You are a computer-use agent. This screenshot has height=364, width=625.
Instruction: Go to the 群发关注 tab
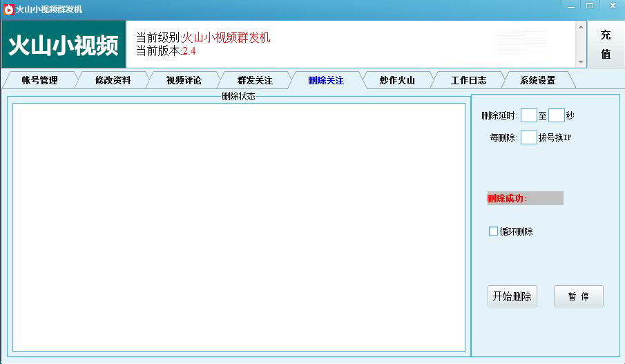(255, 80)
